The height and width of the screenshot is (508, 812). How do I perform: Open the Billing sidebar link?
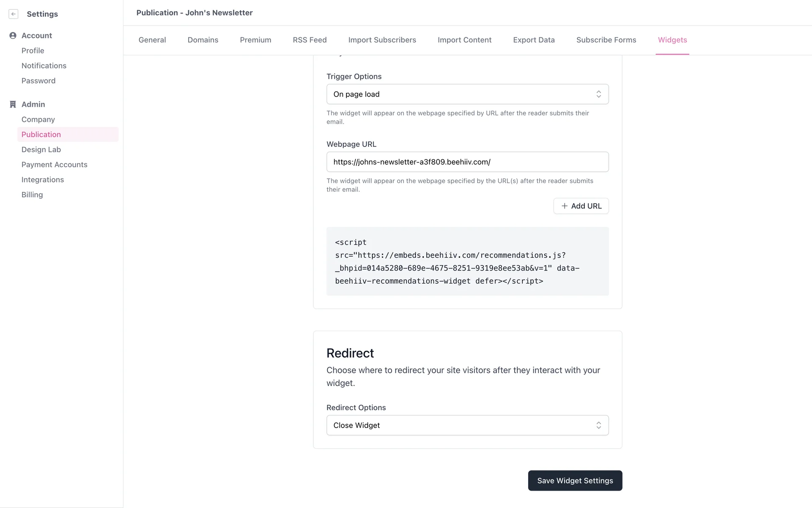click(32, 195)
